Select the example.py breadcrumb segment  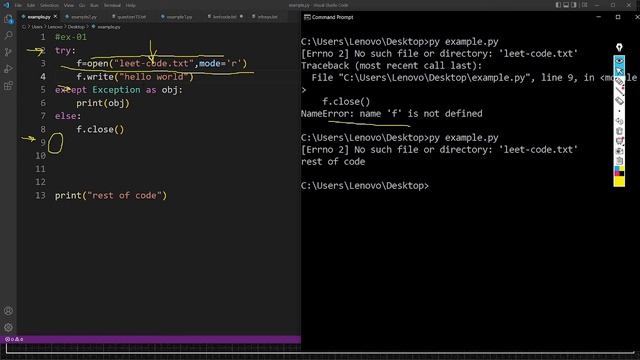[x=109, y=27]
